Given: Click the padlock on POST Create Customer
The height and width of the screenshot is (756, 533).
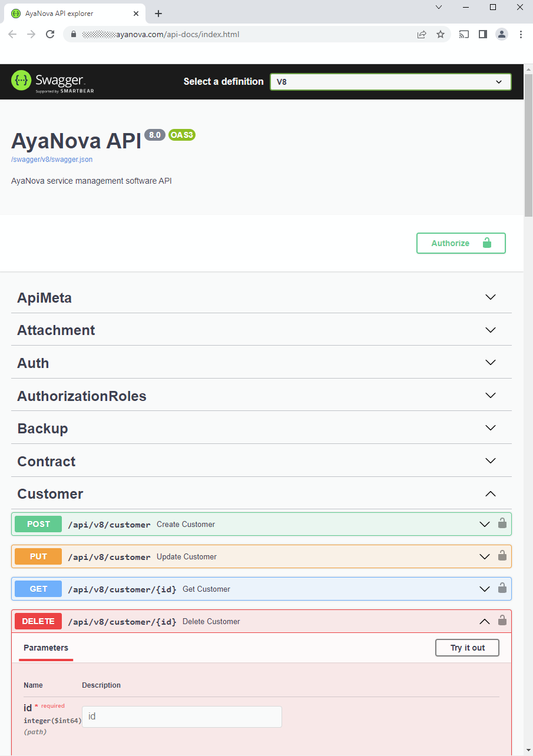Looking at the screenshot, I should click(x=502, y=523).
